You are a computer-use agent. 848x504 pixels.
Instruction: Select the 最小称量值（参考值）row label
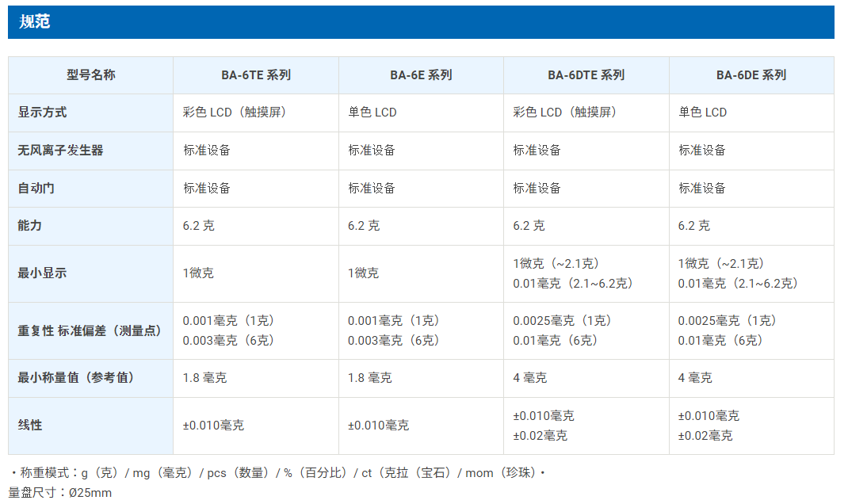click(x=76, y=378)
